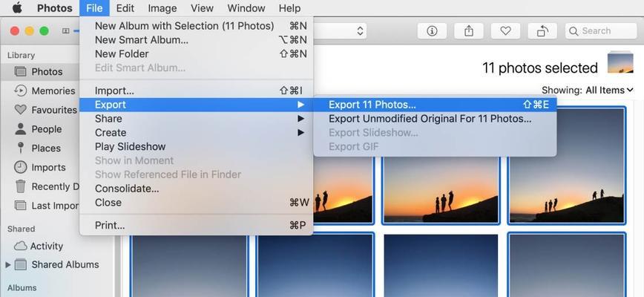
Task: Click the People sidebar icon
Action: 20,129
